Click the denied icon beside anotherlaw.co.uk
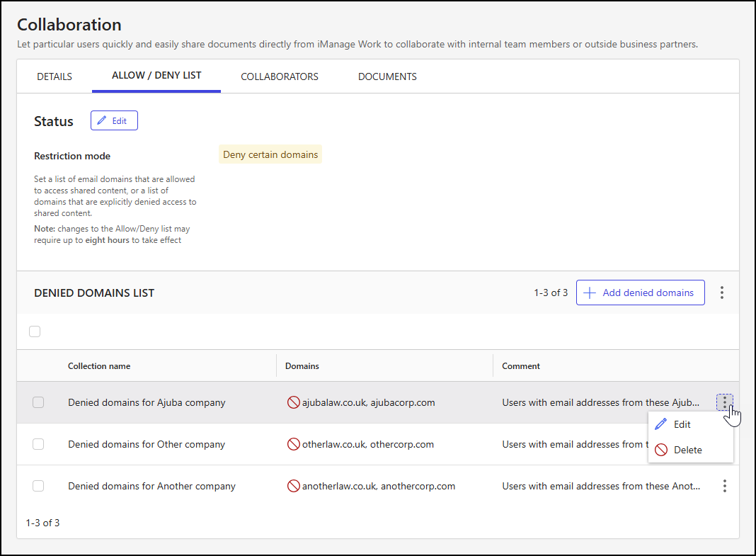The height and width of the screenshot is (556, 756). pos(292,486)
